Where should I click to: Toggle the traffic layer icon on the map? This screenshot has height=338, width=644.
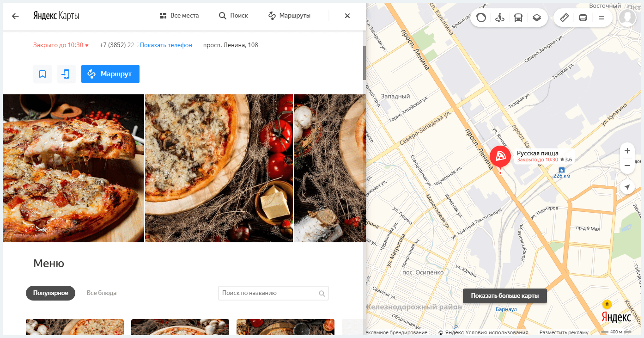pos(481,18)
